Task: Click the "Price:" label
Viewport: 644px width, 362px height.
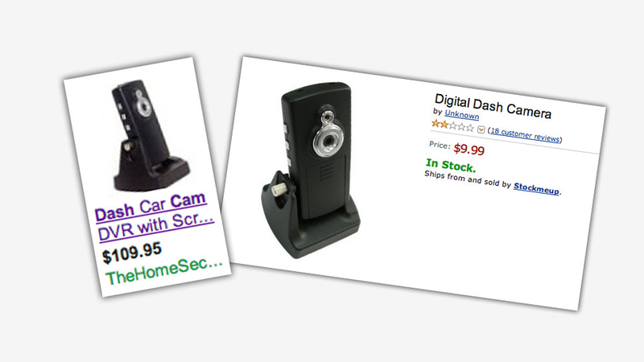Action: click(440, 146)
